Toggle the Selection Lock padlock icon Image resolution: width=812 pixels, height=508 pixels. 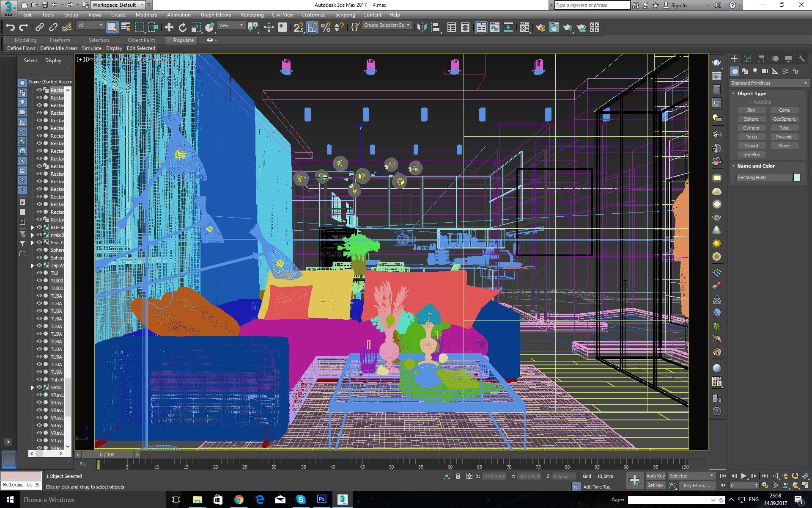point(458,476)
